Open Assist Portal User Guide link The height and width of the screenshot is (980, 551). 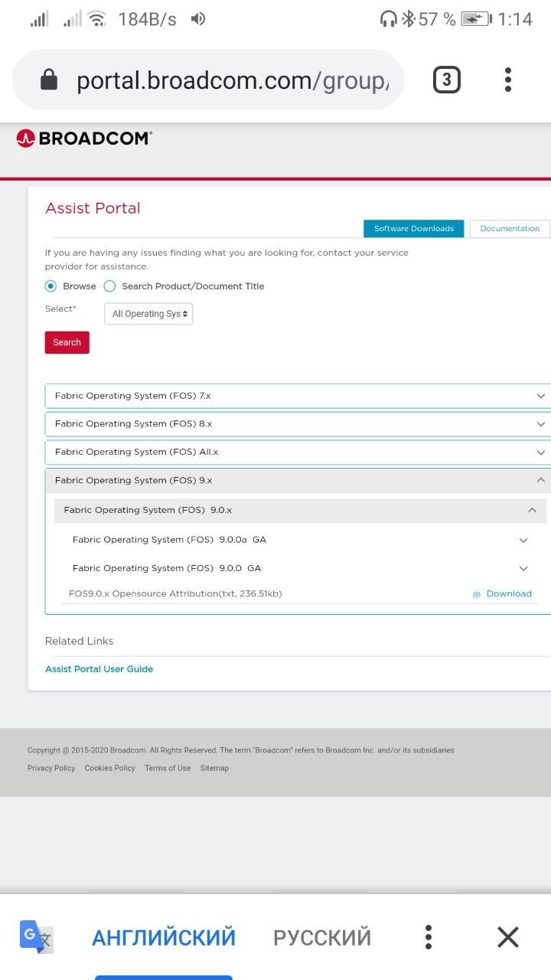(99, 669)
